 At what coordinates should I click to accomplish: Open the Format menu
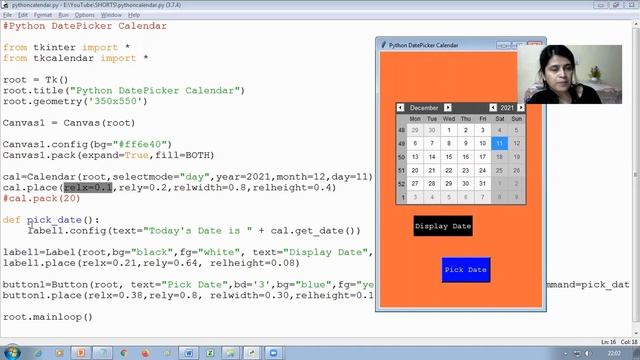click(43, 15)
